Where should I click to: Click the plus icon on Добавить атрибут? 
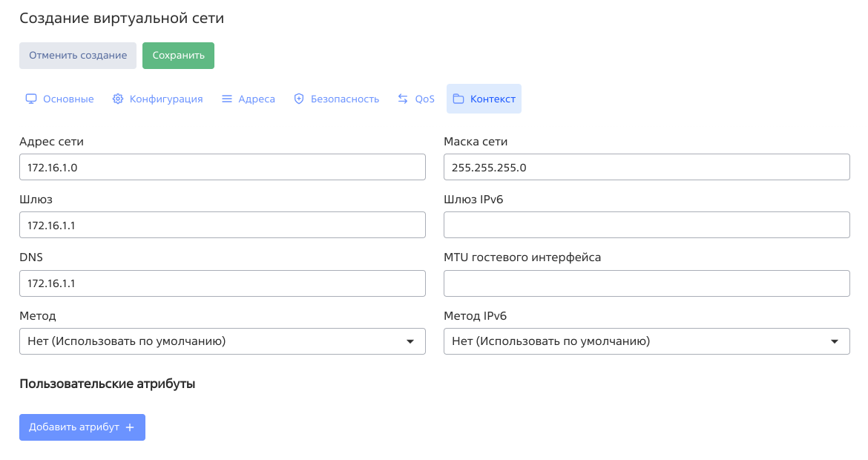(130, 427)
